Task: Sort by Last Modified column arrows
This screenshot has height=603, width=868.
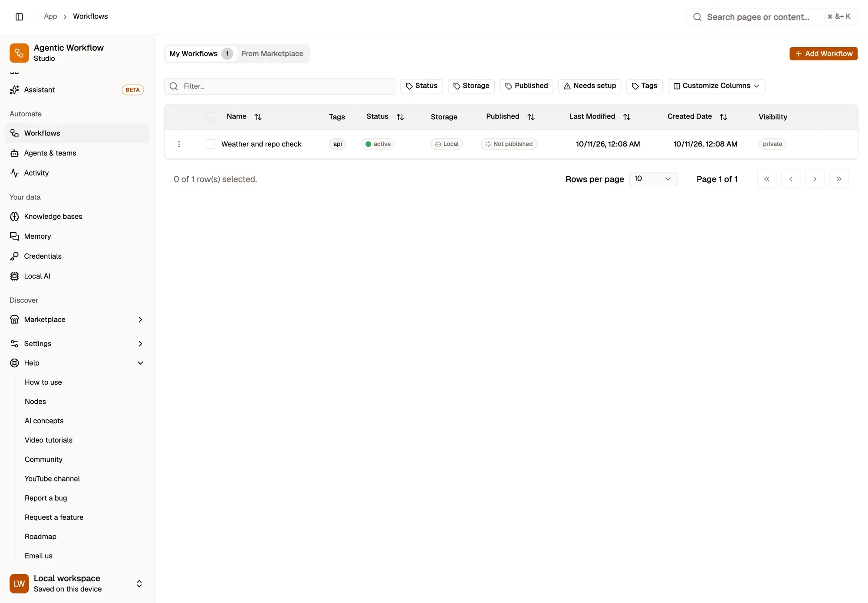Action: [x=627, y=117]
